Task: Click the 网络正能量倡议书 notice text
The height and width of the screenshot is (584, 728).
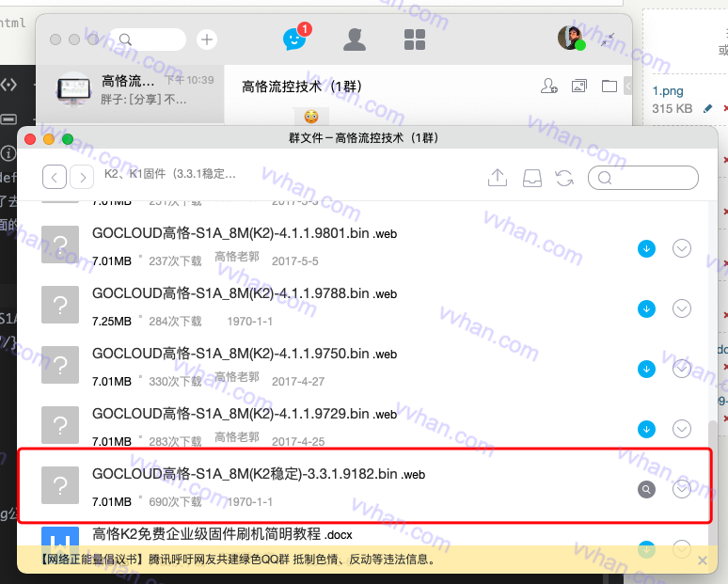Action: tap(239, 560)
